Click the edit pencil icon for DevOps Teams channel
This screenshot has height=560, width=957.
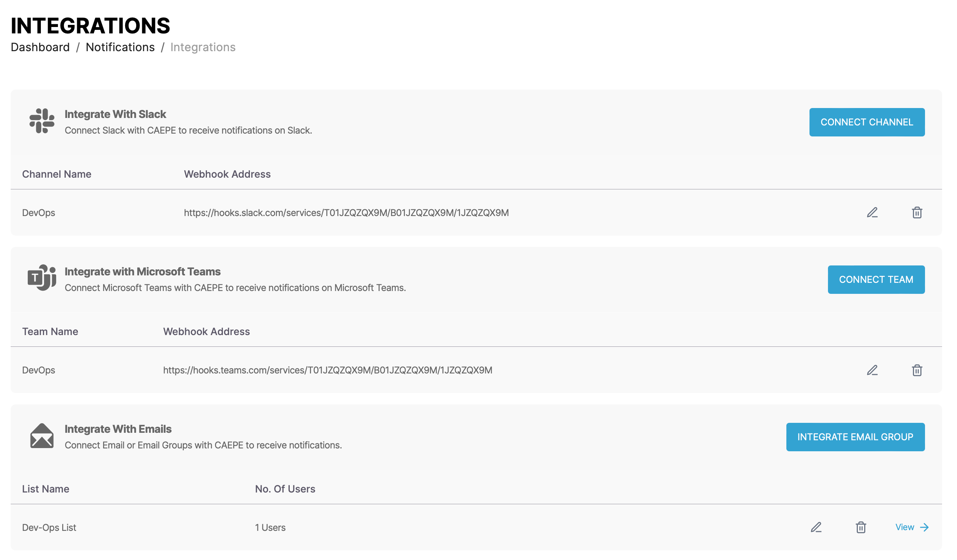point(872,370)
